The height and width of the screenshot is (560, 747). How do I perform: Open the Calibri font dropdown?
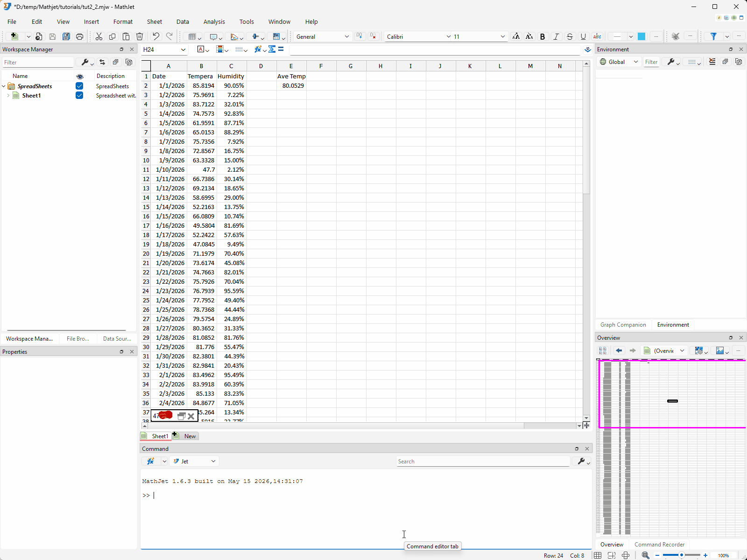coord(418,36)
